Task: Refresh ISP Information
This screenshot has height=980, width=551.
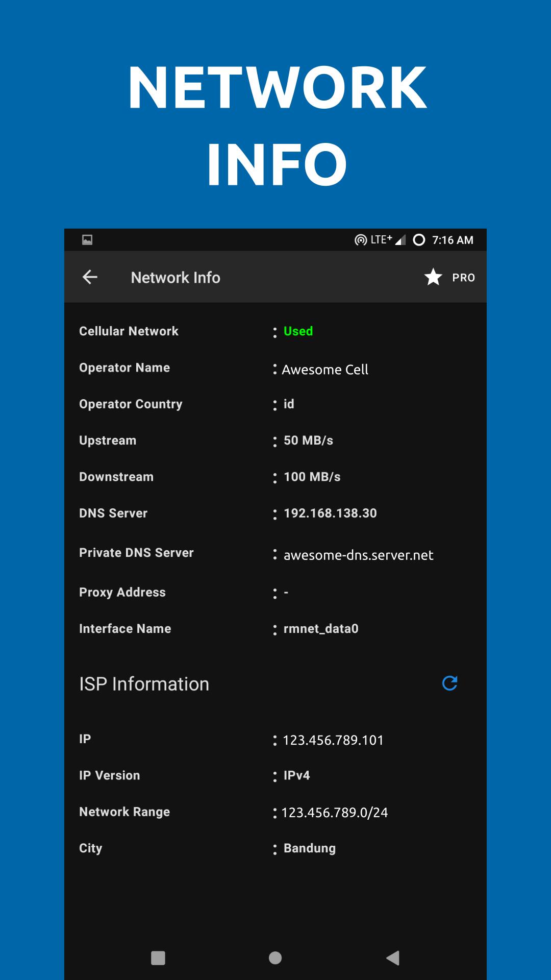Action: coord(449,683)
